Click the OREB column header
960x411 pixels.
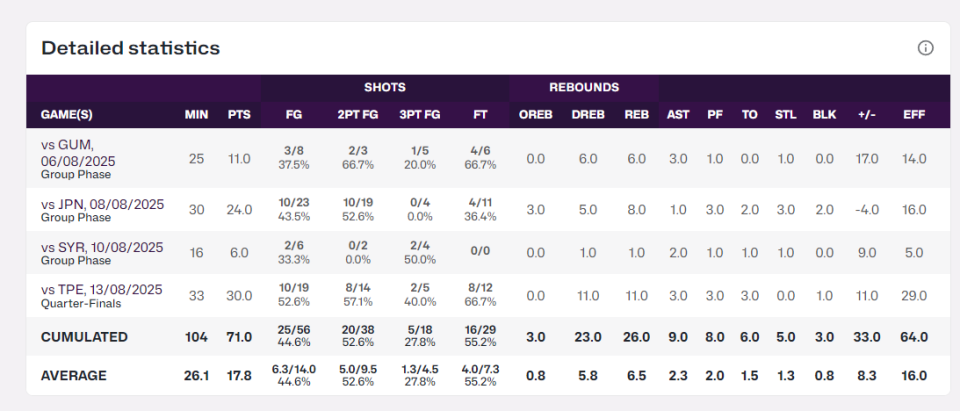535,114
